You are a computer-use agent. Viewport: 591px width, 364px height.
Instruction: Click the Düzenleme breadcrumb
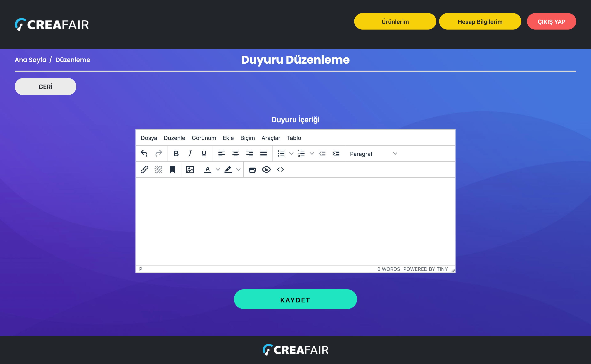(x=73, y=60)
